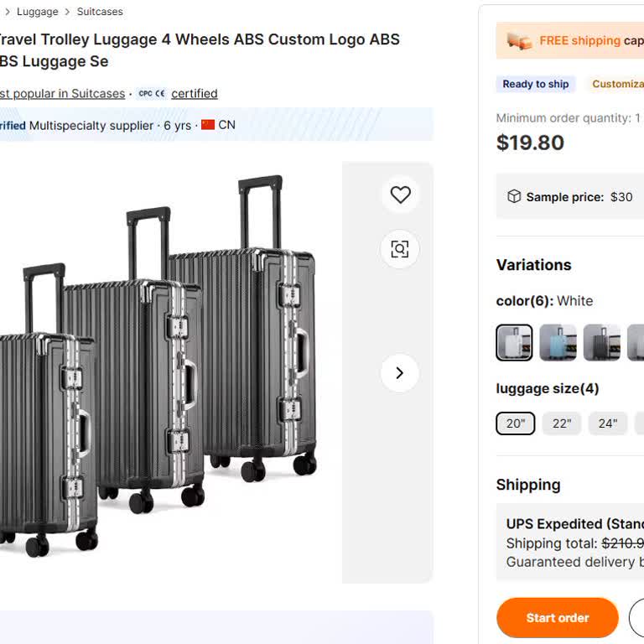Screen dimensions: 644x644
Task: Select the 24" luggage size option
Action: 607,423
